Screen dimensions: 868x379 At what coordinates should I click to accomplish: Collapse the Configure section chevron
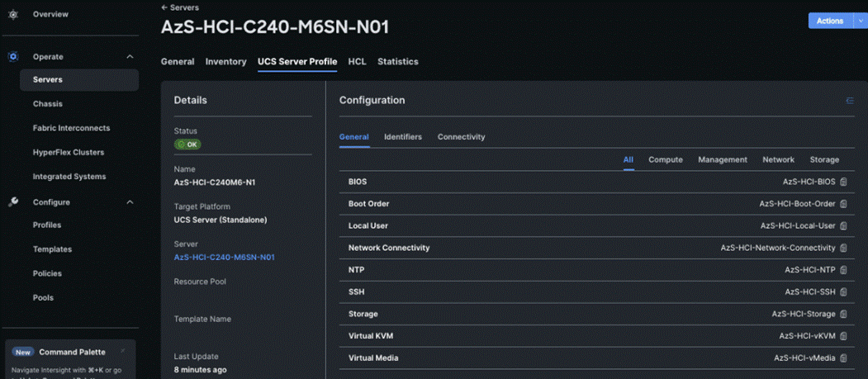[x=130, y=202]
